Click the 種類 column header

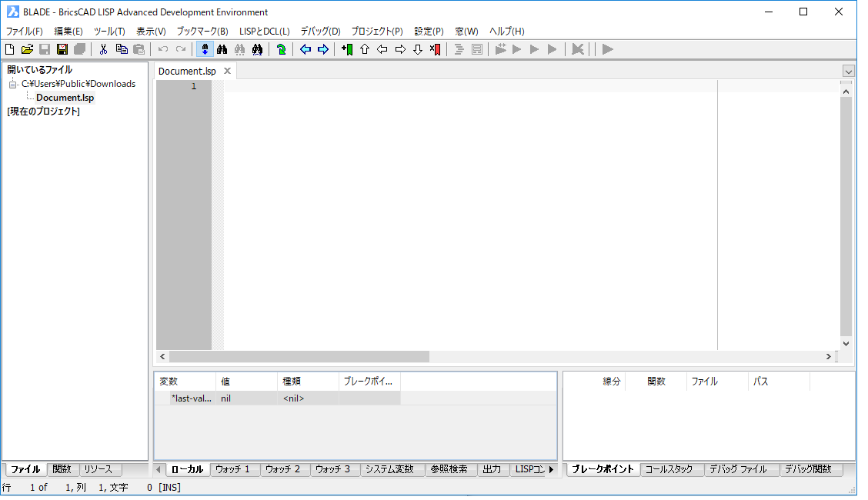308,381
